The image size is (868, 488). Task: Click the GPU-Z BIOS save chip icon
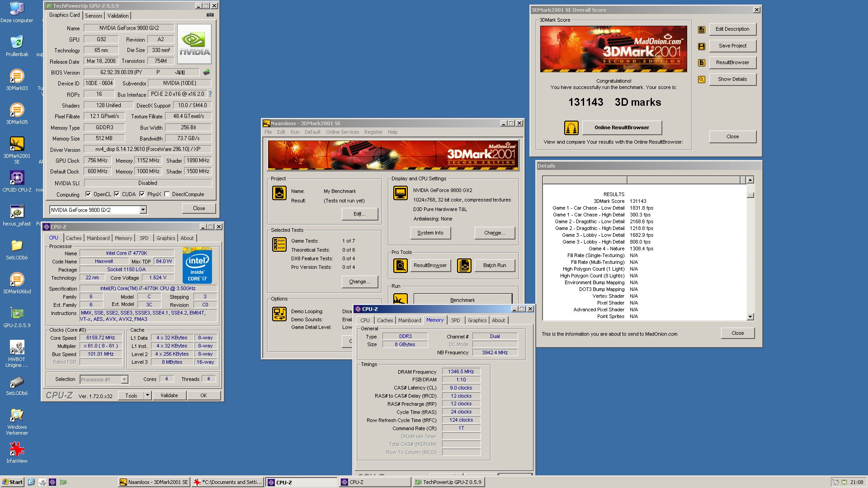click(207, 72)
